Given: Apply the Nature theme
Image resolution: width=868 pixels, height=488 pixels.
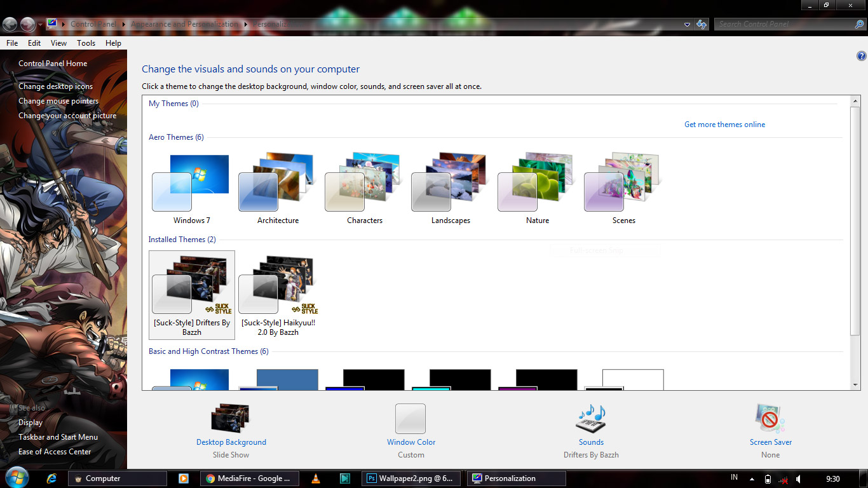Looking at the screenshot, I should [x=537, y=189].
